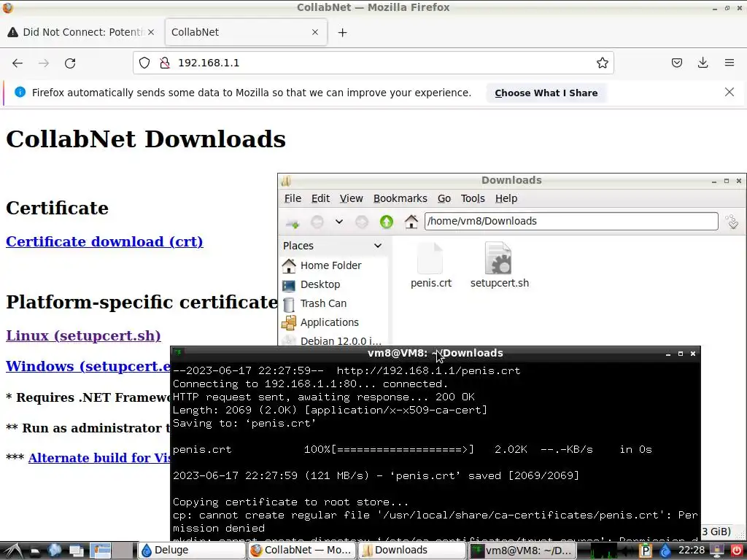Open the LXDE start menu
The height and width of the screenshot is (560, 747).
pyautogui.click(x=12, y=551)
